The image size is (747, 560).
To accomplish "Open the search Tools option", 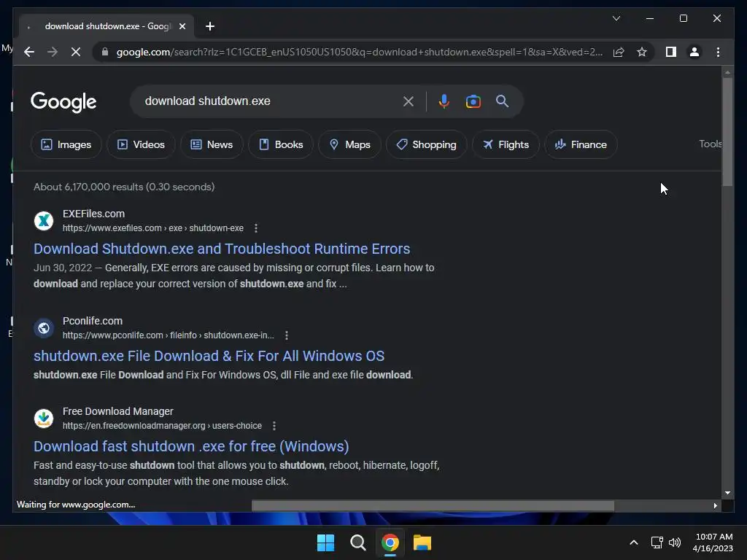I will tap(710, 144).
